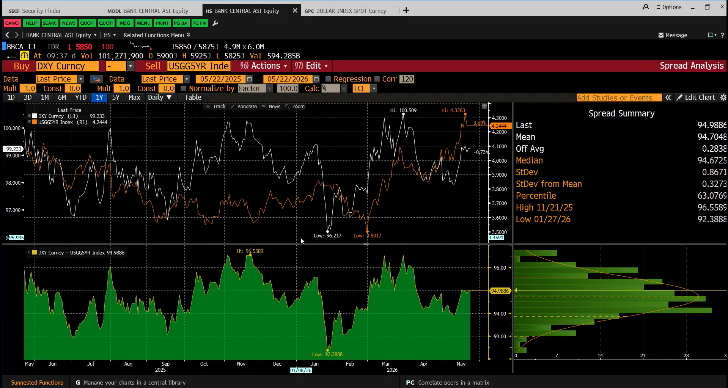This screenshot has height=388, width=728.
Task: Select the 1D time range
Action: click(x=12, y=97)
